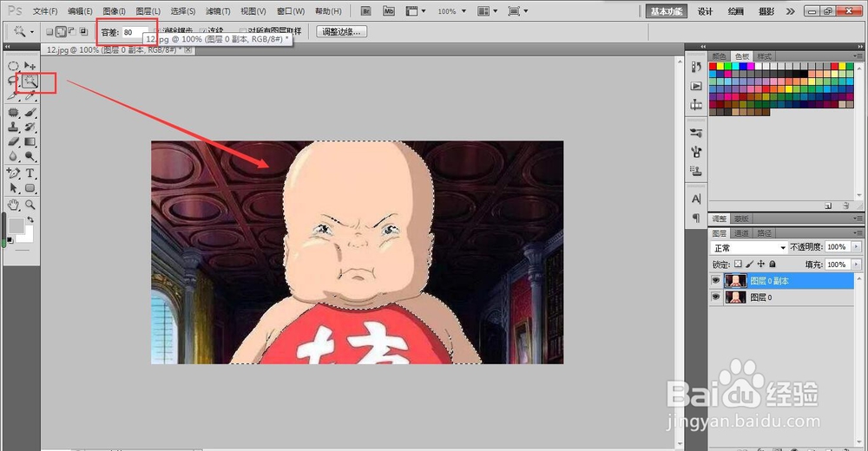
Task: Switch to 摄影 workspace
Action: click(766, 11)
